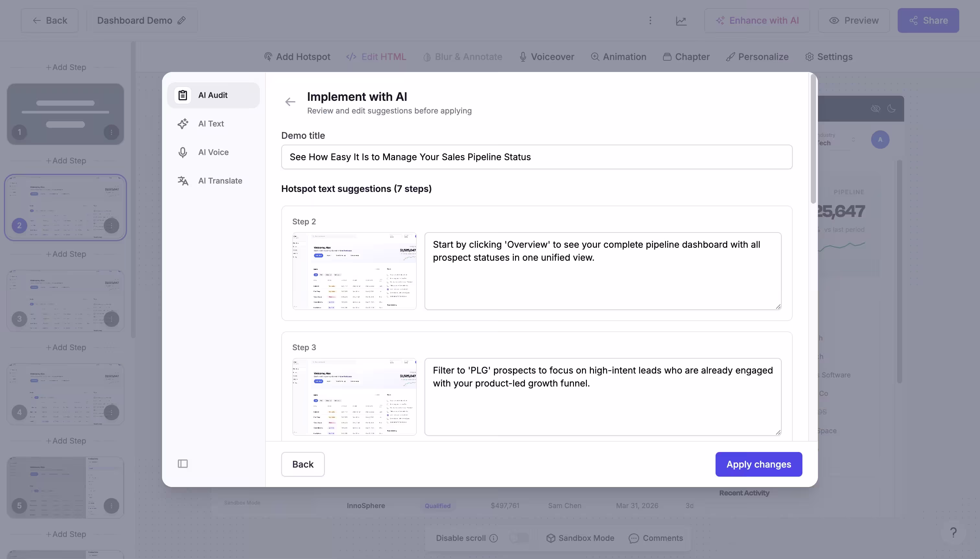Click Add Step above step 1
The width and height of the screenshot is (980, 559).
click(65, 67)
